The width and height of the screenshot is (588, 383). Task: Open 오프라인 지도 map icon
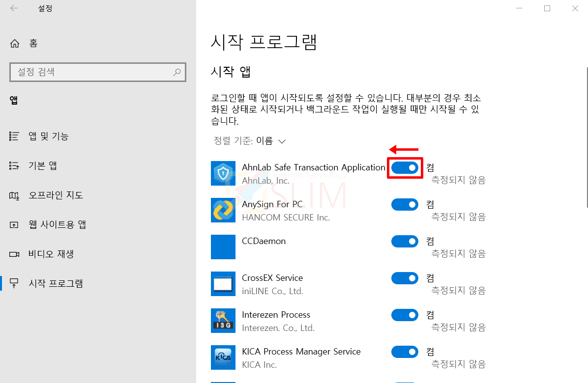14,195
